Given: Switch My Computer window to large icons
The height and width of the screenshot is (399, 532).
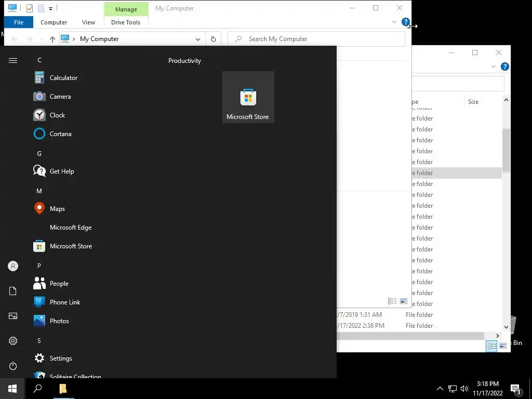Looking at the screenshot, I should [403, 301].
